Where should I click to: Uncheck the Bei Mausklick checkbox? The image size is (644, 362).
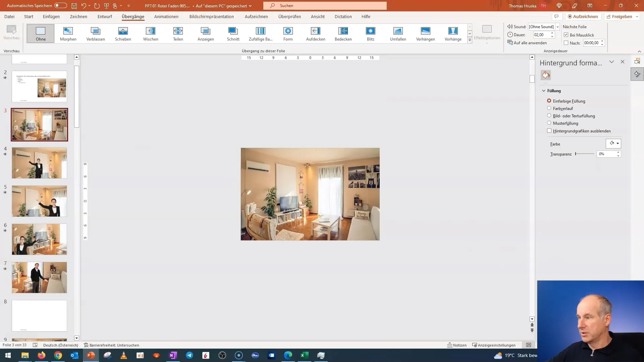[566, 35]
